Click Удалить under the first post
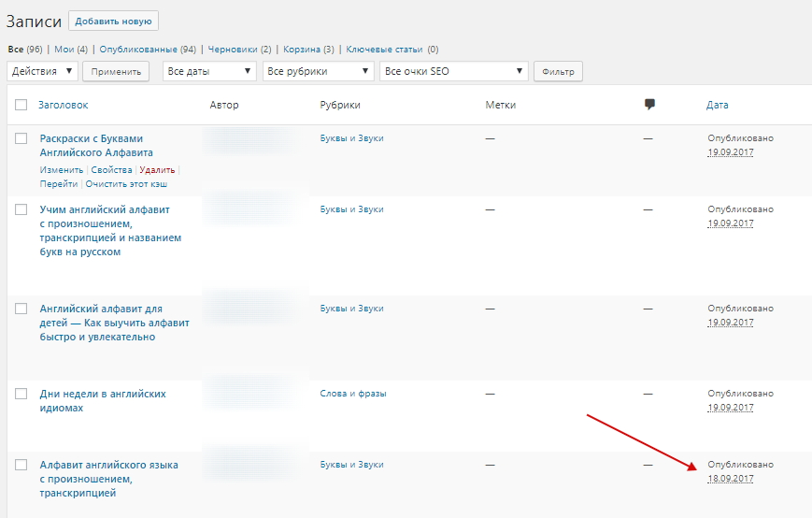This screenshot has width=812, height=518. tap(156, 170)
